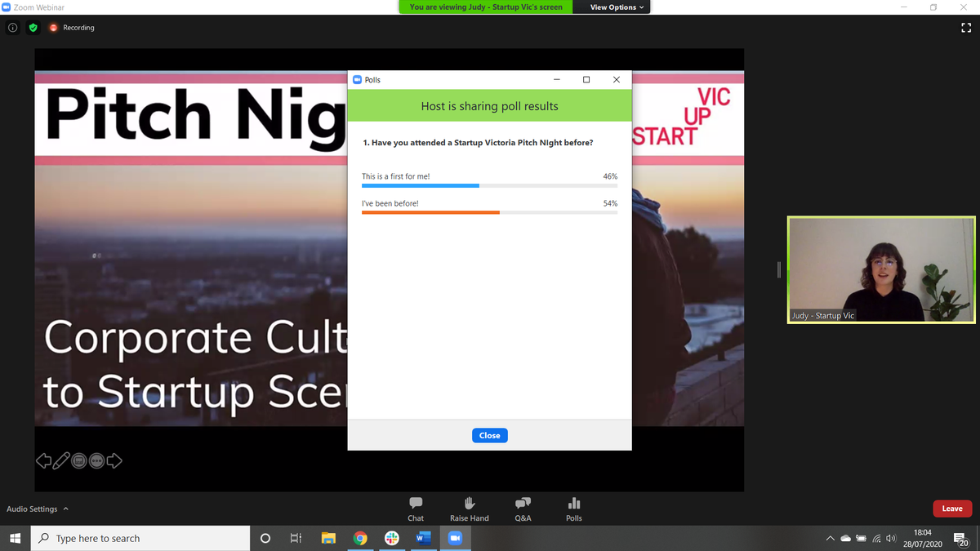Go to previous slide arrow
Image resolution: width=980 pixels, height=551 pixels.
point(43,461)
